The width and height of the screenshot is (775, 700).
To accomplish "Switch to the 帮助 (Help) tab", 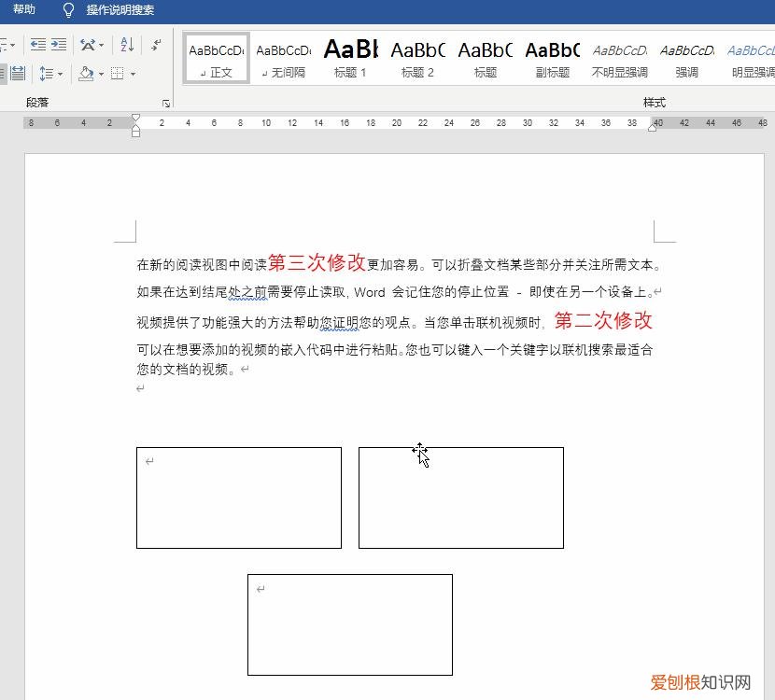I will click(x=24, y=11).
